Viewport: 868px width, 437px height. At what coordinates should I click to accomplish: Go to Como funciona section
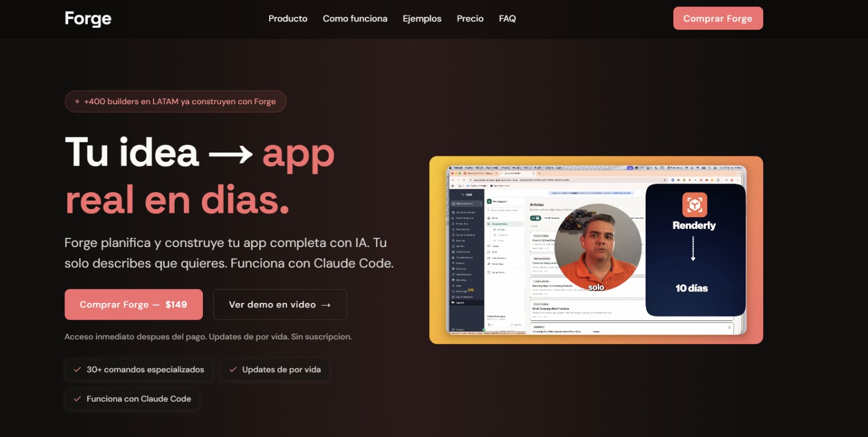click(355, 18)
